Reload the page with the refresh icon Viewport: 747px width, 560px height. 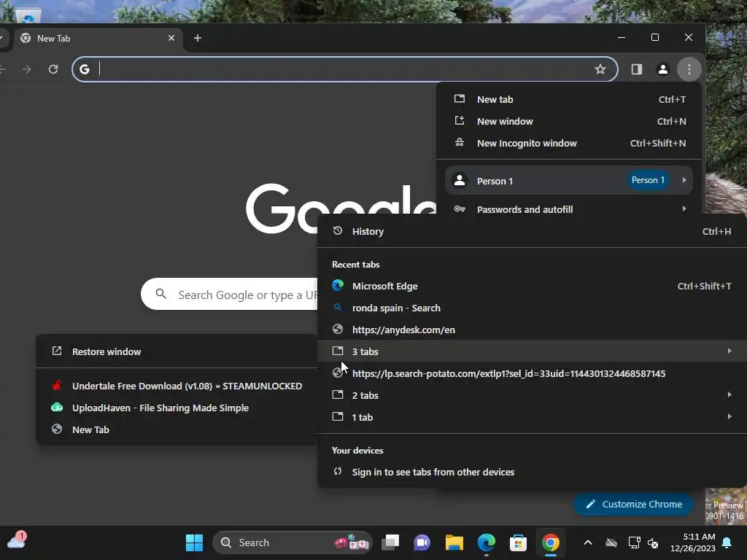53,69
